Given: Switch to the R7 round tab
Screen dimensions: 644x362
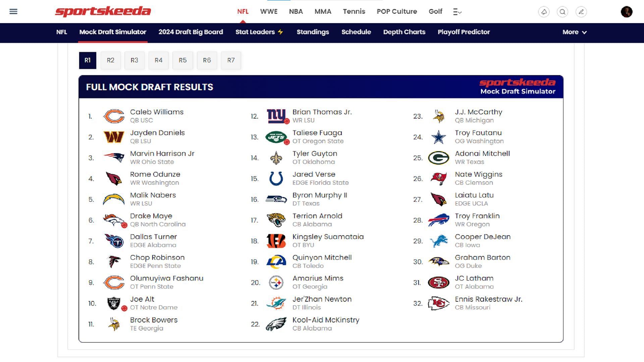Looking at the screenshot, I should (x=231, y=60).
